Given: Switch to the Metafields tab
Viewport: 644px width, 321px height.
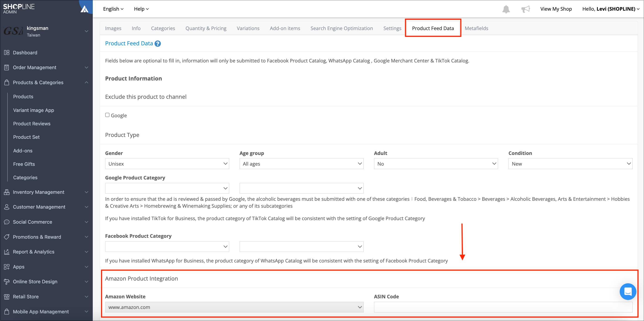Looking at the screenshot, I should pos(476,28).
